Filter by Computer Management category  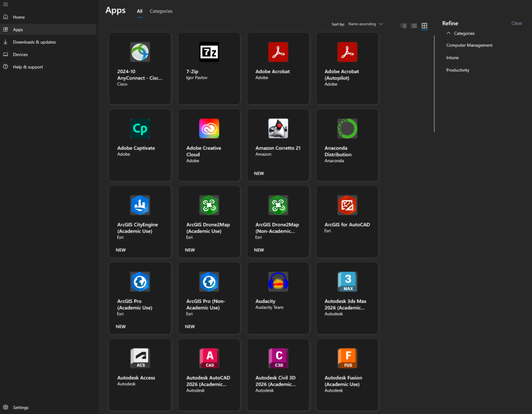click(x=469, y=45)
